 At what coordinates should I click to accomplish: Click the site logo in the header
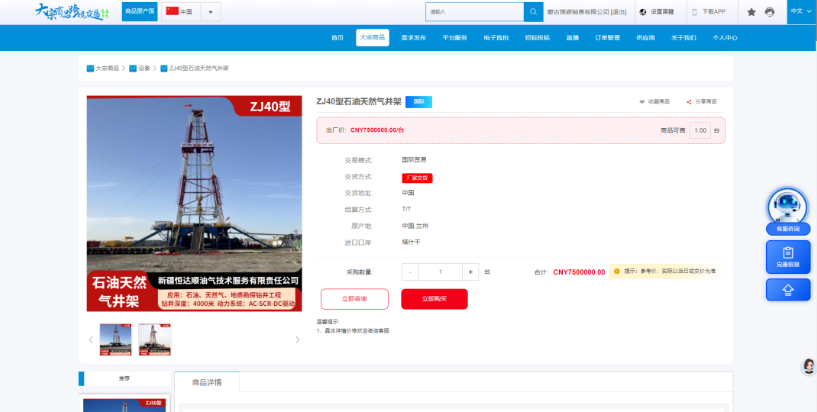pos(72,11)
